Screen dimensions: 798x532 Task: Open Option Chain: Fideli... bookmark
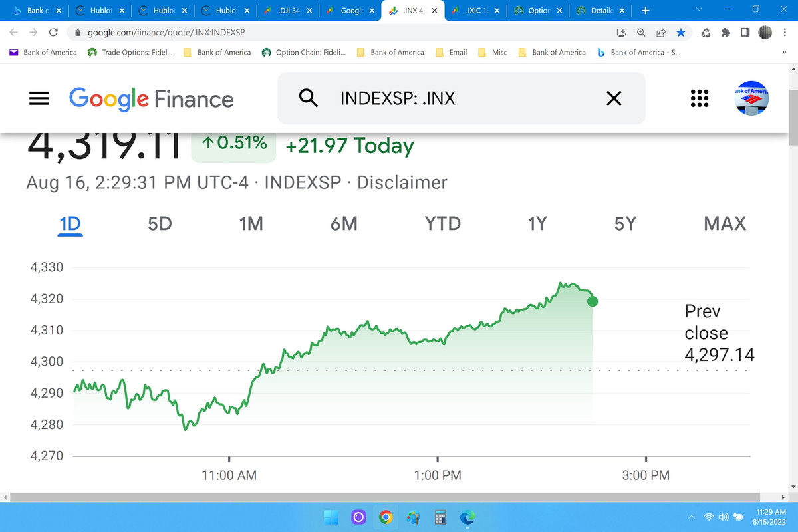[304, 52]
